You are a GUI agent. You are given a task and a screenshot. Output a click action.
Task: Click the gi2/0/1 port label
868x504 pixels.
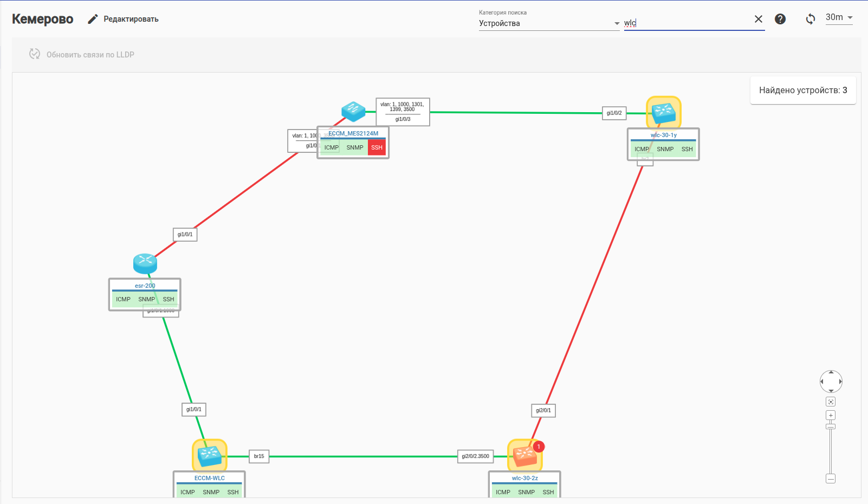[543, 410]
